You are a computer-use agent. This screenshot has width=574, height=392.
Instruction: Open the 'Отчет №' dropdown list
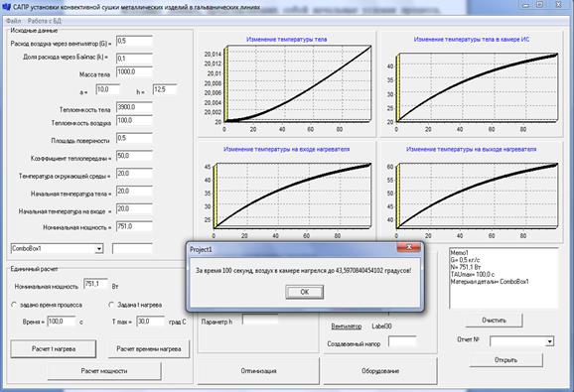[x=549, y=341]
